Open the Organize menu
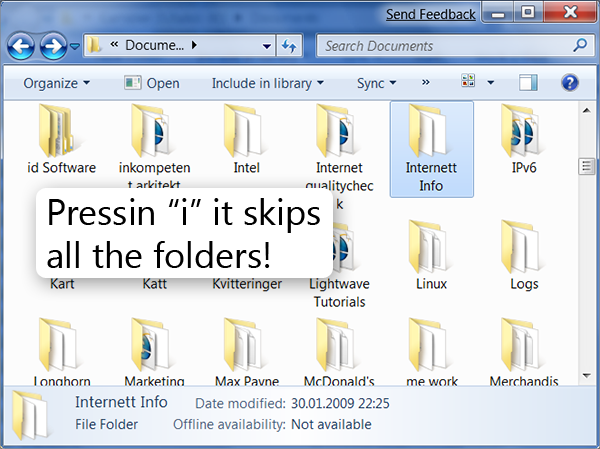The image size is (600, 449). point(56,83)
